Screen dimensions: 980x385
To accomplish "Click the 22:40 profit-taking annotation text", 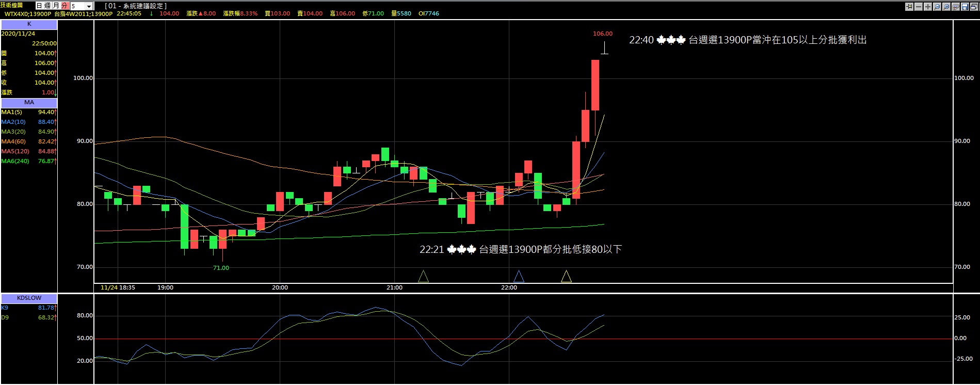I will point(748,40).
